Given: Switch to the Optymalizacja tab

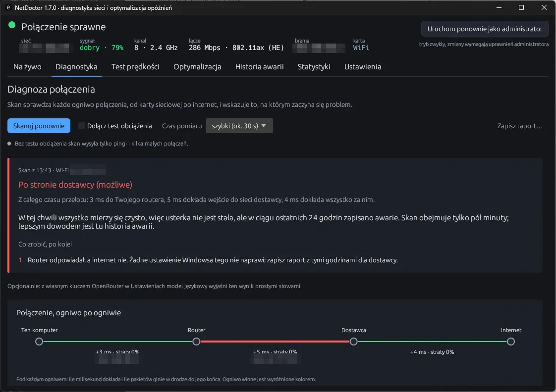Looking at the screenshot, I should (x=197, y=67).
